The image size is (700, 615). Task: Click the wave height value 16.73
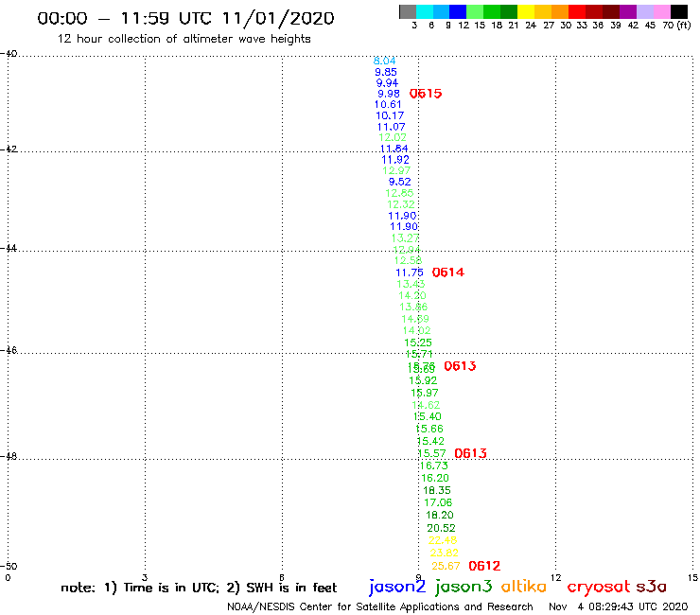[x=433, y=466]
